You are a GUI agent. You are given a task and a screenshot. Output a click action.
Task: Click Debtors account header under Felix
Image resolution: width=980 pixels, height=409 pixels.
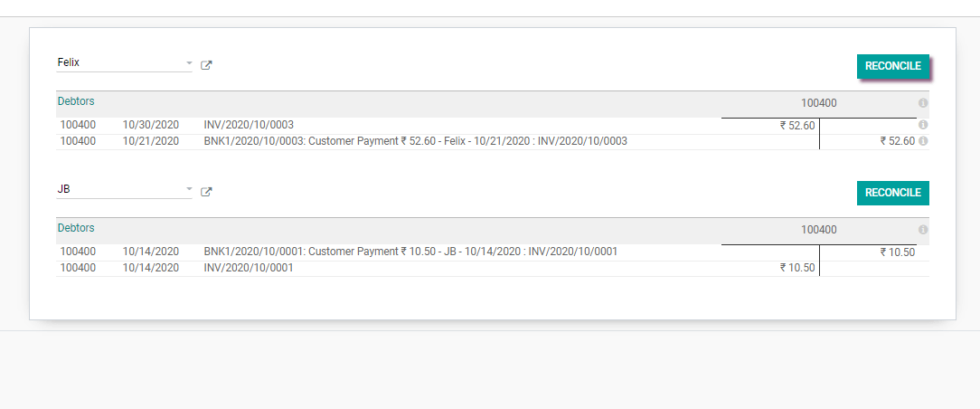tap(76, 101)
